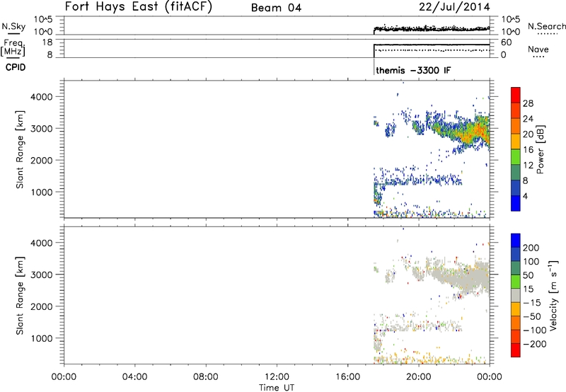Pick the top blue Velocity colorbar segment
Image resolution: width=566 pixels, height=392 pixels.
[516, 241]
